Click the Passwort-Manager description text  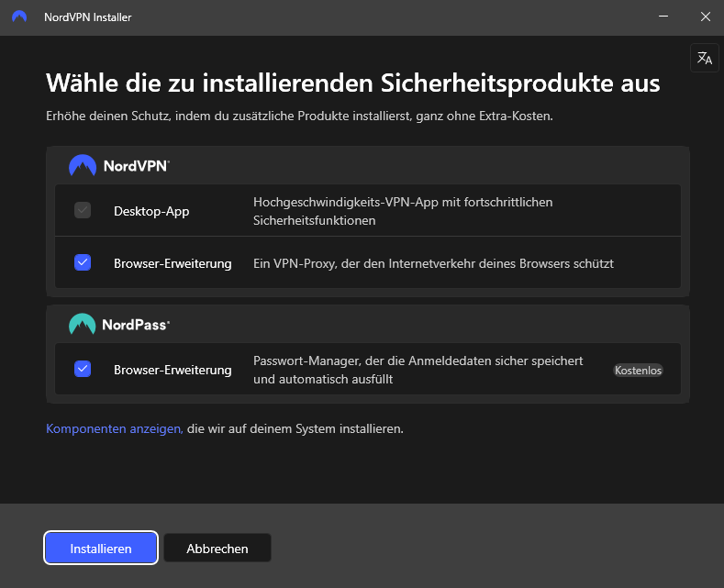point(418,370)
